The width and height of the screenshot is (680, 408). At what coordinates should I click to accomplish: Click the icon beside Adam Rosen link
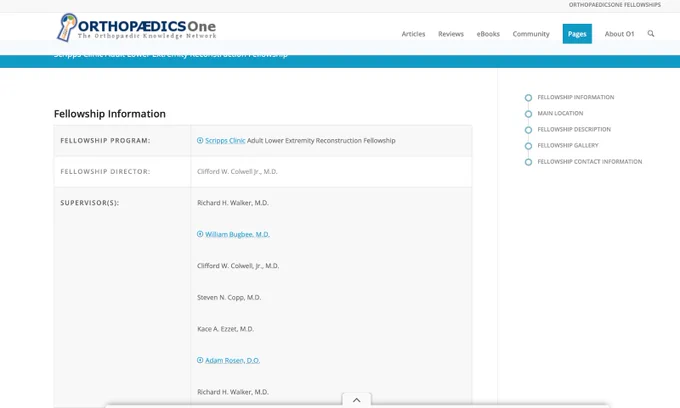tap(200, 360)
